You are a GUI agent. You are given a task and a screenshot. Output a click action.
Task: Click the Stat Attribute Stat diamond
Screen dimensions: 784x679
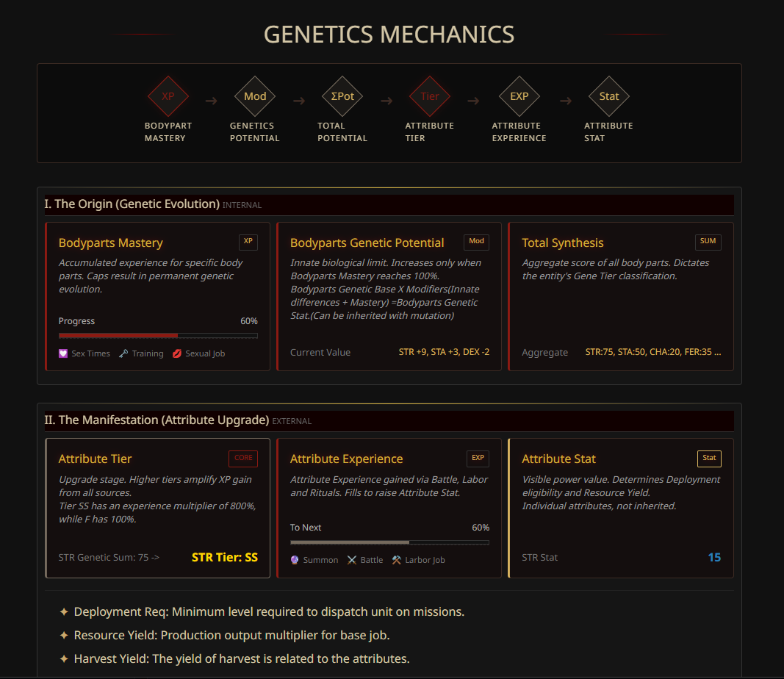tap(609, 96)
